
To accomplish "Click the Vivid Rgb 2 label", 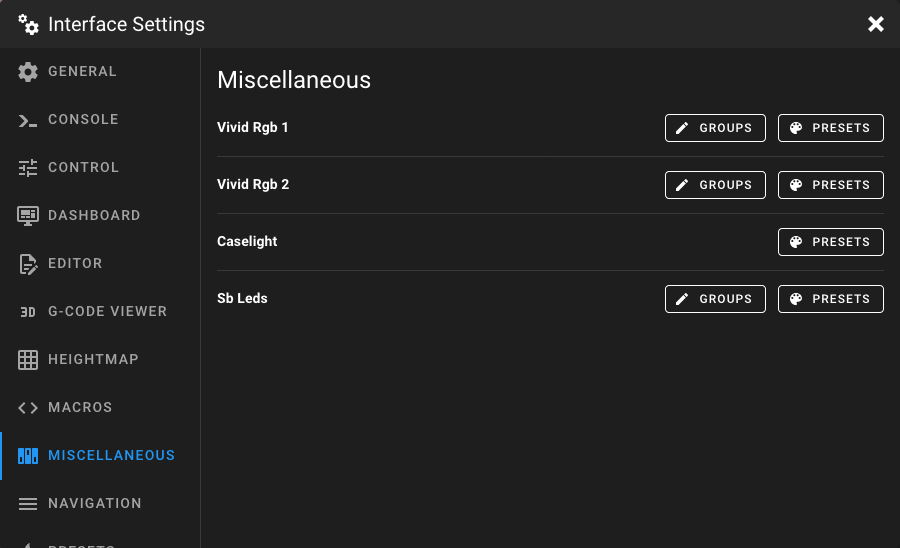I will tap(253, 184).
